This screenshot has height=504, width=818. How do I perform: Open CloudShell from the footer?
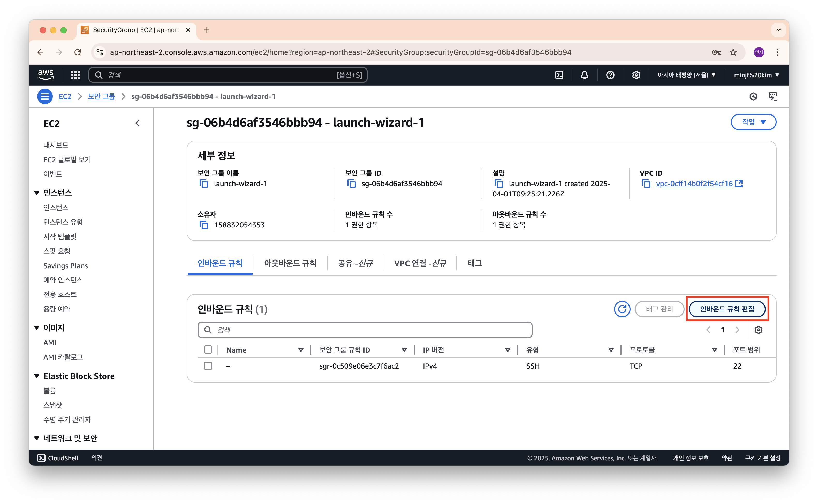coord(58,458)
